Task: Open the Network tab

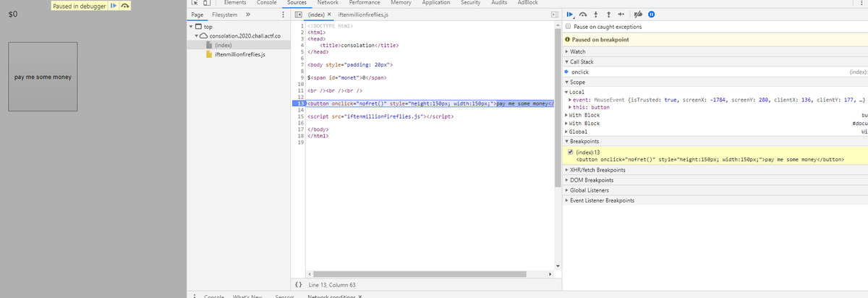Action: pos(328,3)
